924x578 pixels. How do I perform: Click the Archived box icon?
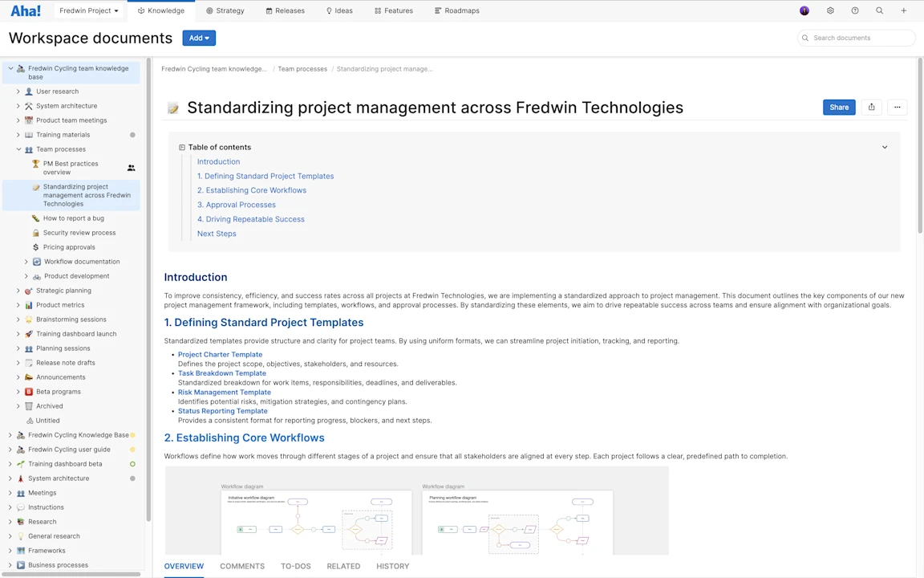(28, 406)
